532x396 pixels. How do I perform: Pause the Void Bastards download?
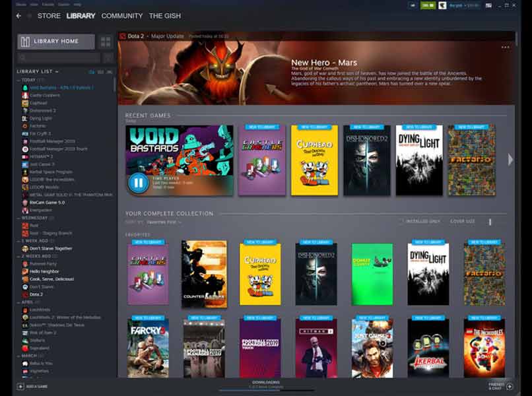click(x=139, y=183)
